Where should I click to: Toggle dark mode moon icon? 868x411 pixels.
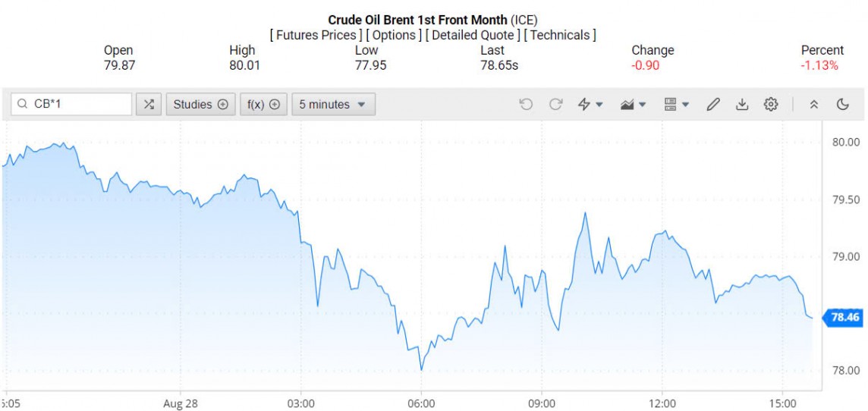pyautogui.click(x=843, y=105)
